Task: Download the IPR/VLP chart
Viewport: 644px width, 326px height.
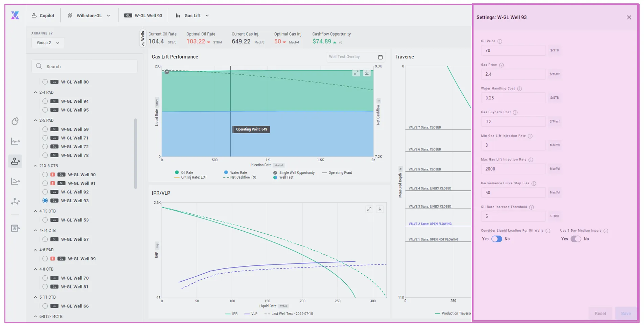Action: coord(380,209)
